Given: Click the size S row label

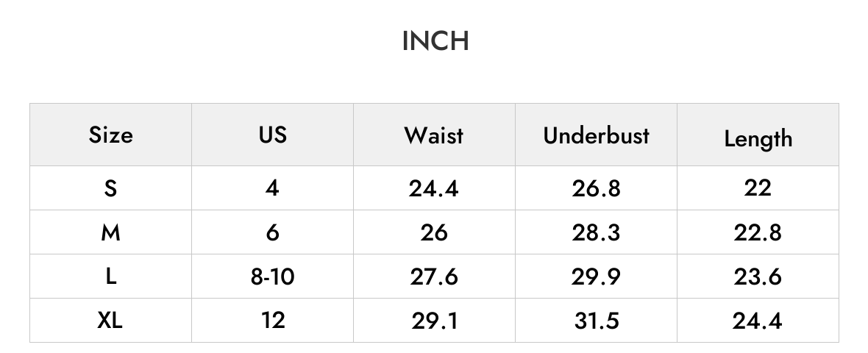Looking at the screenshot, I should 111,188.
